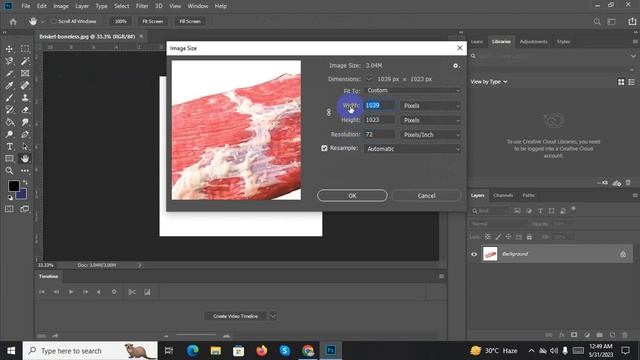Toggle lock image pixels brush icon

pyautogui.click(x=498, y=237)
